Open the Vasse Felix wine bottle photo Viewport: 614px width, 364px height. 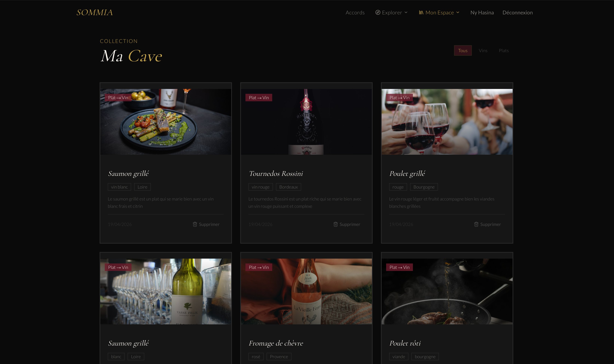(166, 291)
